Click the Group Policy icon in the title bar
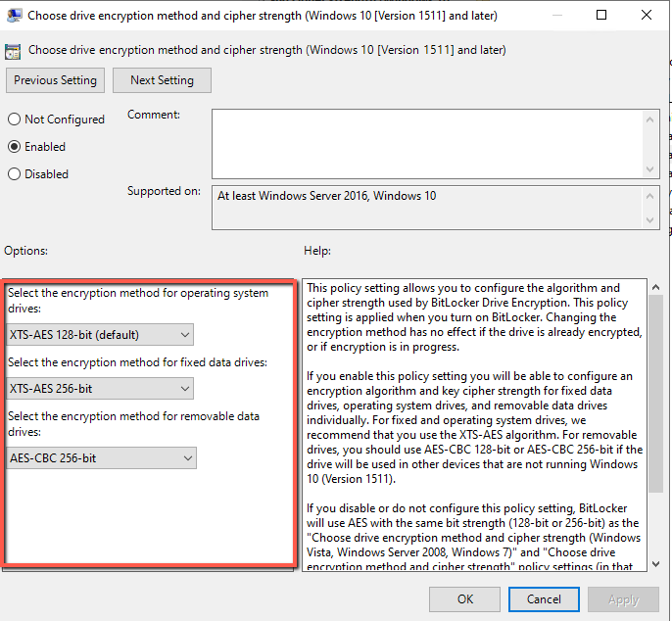Viewport: 672px width, 621px height. [x=14, y=15]
